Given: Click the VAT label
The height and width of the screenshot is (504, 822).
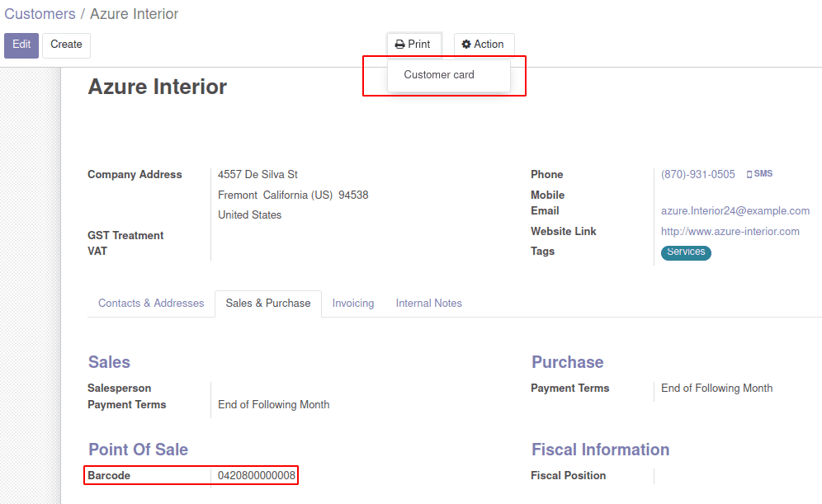Looking at the screenshot, I should [x=97, y=252].
